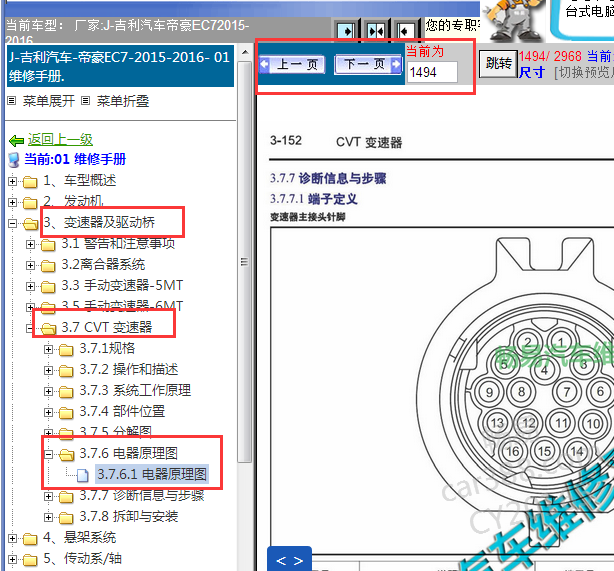Expand the 3.1 警告和注意事项 node
Viewport: 614px width, 571px height.
[x=30, y=244]
